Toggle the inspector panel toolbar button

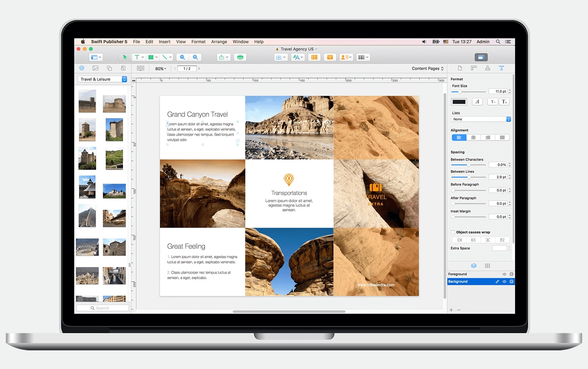(481, 57)
